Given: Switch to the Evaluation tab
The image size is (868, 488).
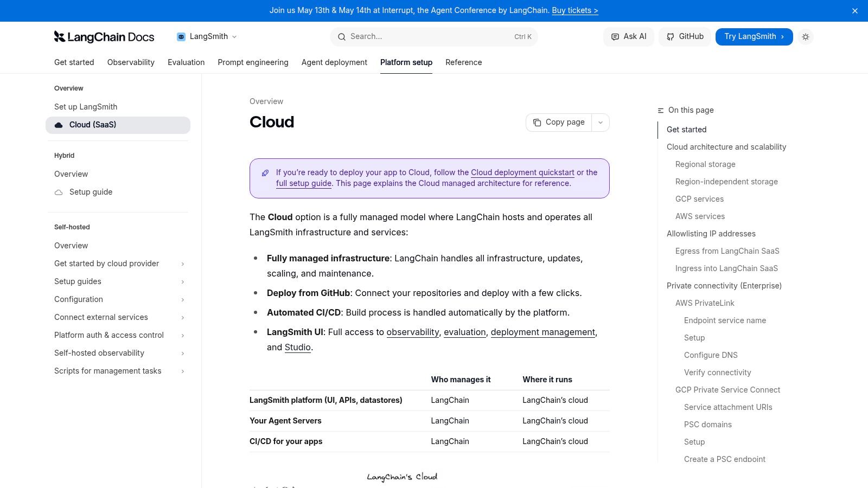Looking at the screenshot, I should point(186,62).
